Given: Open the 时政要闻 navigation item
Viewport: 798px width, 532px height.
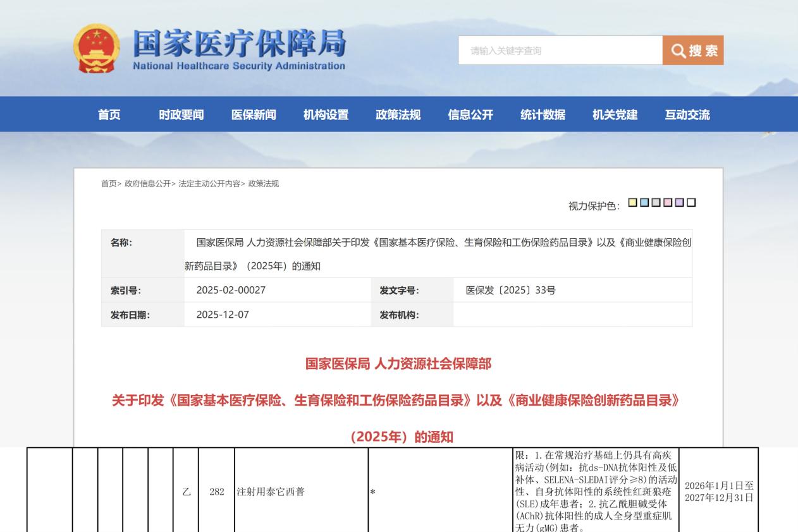Looking at the screenshot, I should (x=181, y=115).
